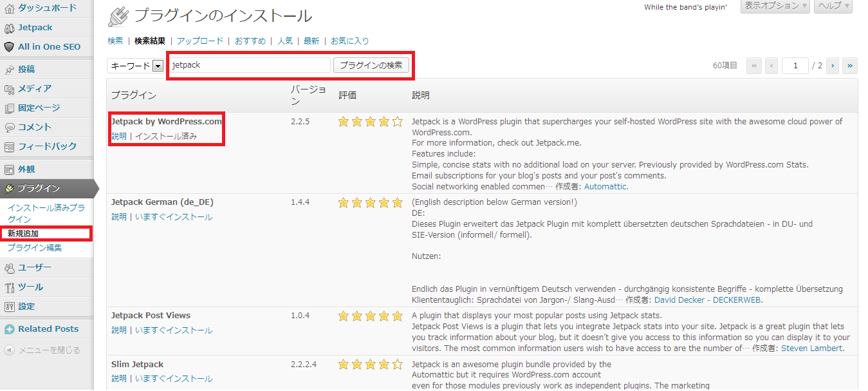Click the プラグインの検索 button
The image size is (868, 391).
tap(371, 65)
